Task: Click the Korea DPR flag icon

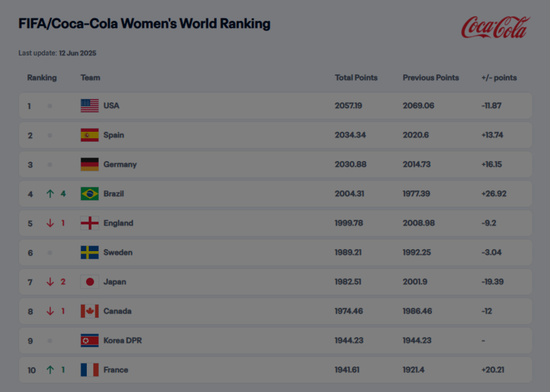Action: [90, 341]
